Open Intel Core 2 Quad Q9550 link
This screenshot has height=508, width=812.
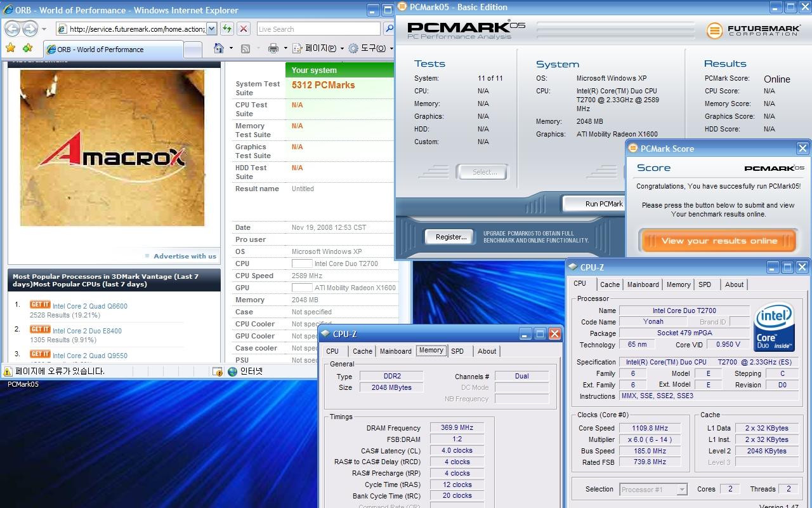(x=90, y=356)
